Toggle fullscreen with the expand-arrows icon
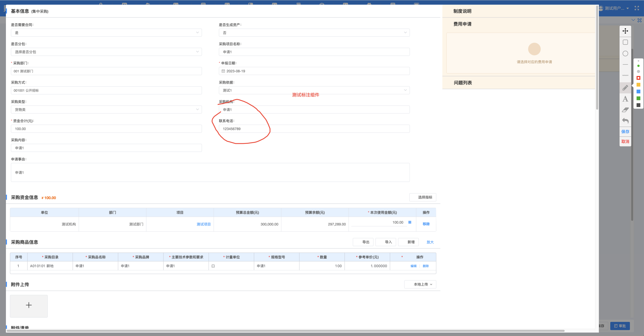This screenshot has height=336, width=644. (x=636, y=8)
